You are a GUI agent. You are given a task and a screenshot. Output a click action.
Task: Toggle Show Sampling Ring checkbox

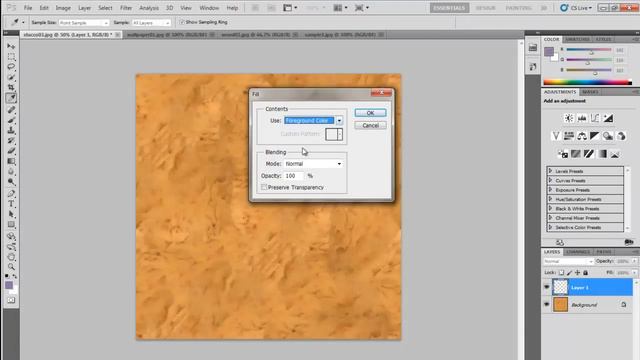click(x=182, y=22)
